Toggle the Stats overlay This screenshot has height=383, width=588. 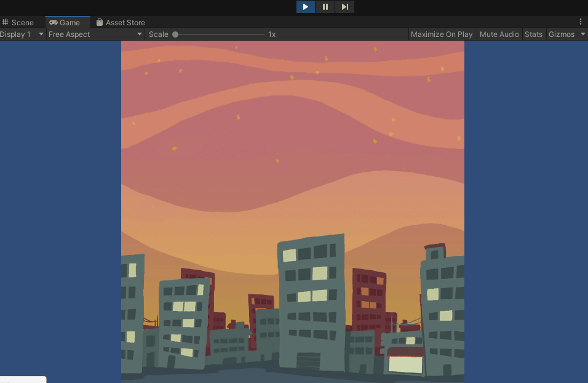click(533, 34)
